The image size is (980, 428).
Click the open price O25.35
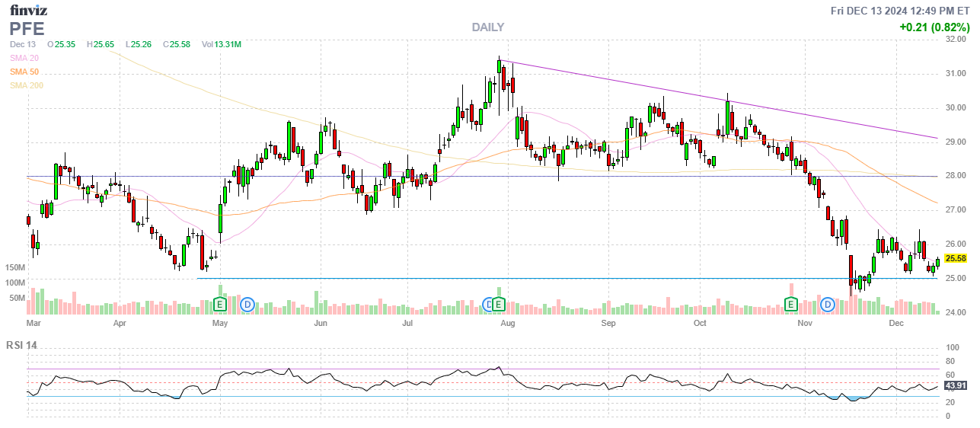click(x=61, y=44)
